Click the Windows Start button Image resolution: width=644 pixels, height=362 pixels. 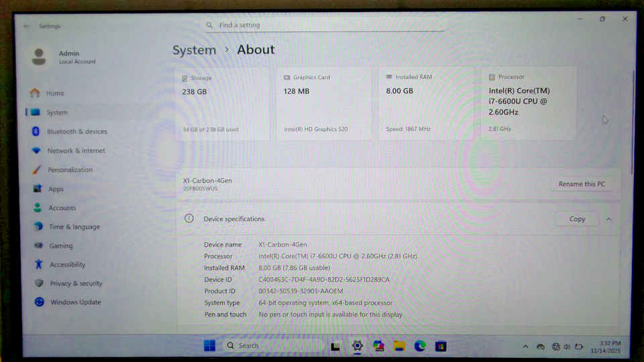click(x=209, y=346)
